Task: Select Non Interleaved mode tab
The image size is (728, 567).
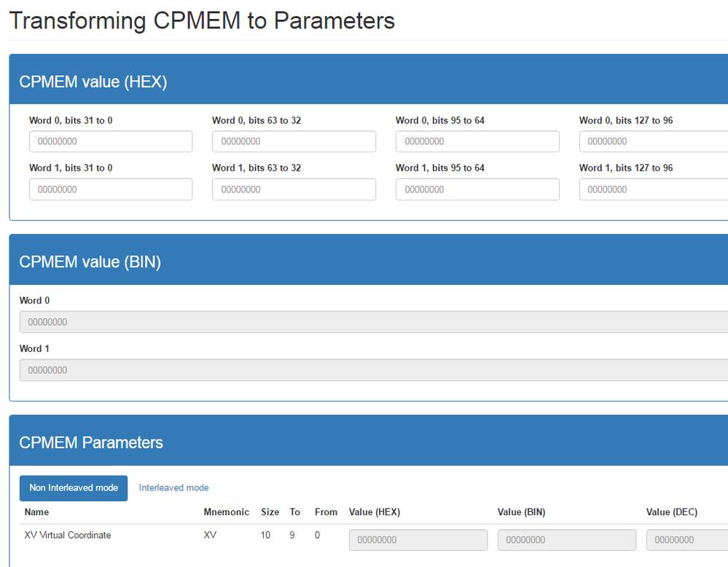Action: point(74,488)
